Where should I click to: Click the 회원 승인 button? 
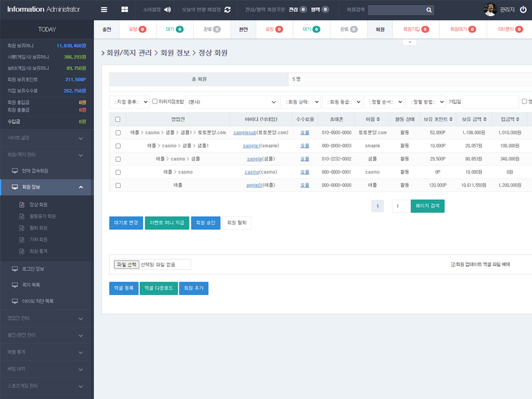[x=206, y=223]
